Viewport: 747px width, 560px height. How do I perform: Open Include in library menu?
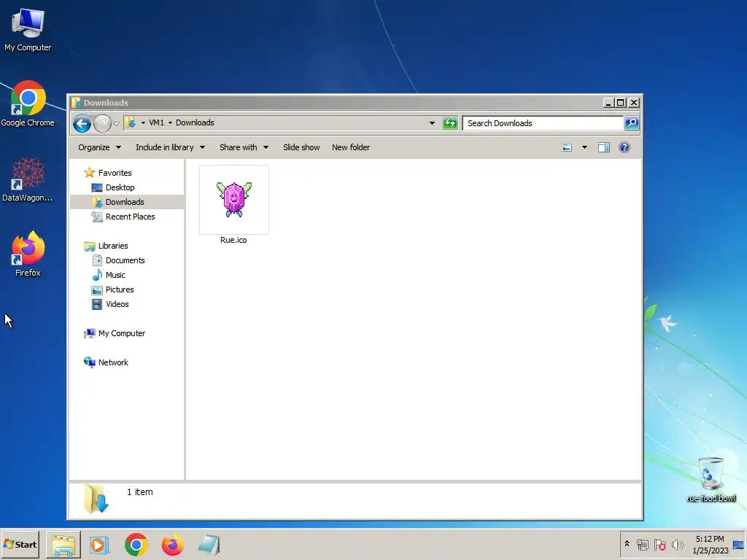[x=171, y=147]
